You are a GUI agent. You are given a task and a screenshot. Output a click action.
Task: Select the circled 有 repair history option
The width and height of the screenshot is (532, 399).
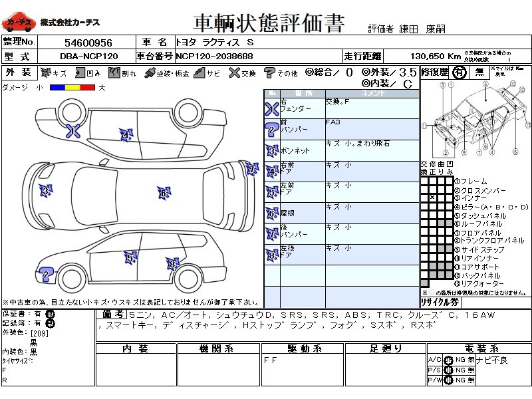tap(459, 72)
